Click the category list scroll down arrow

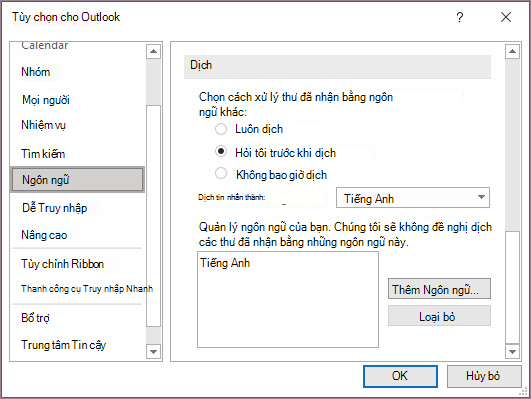153,352
